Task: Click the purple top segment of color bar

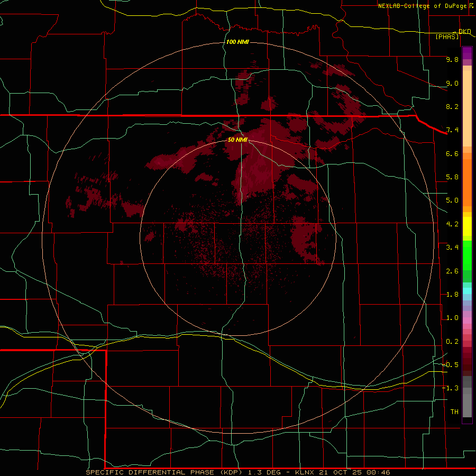Action: (x=467, y=53)
